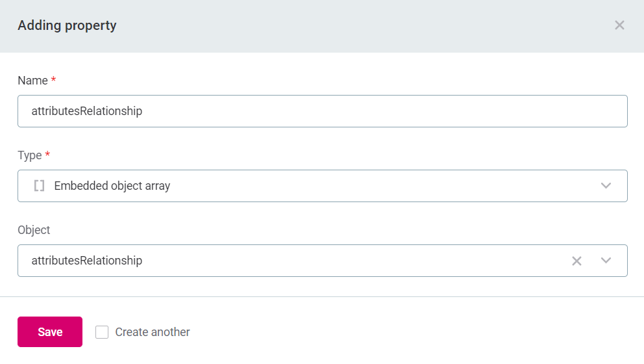Select the Embedded object array text
644x364 pixels.
tap(112, 186)
